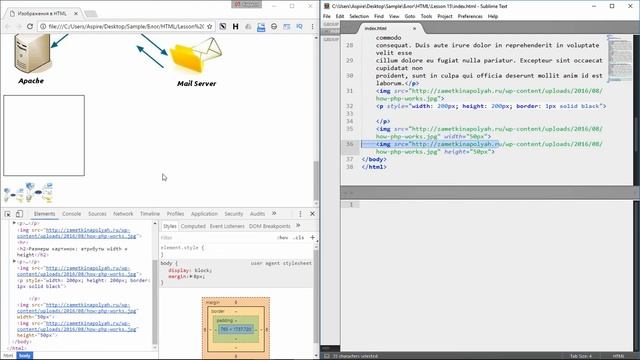Open a new Chrome tab
Image resolution: width=640 pixels, height=360 pixels.
click(91, 14)
